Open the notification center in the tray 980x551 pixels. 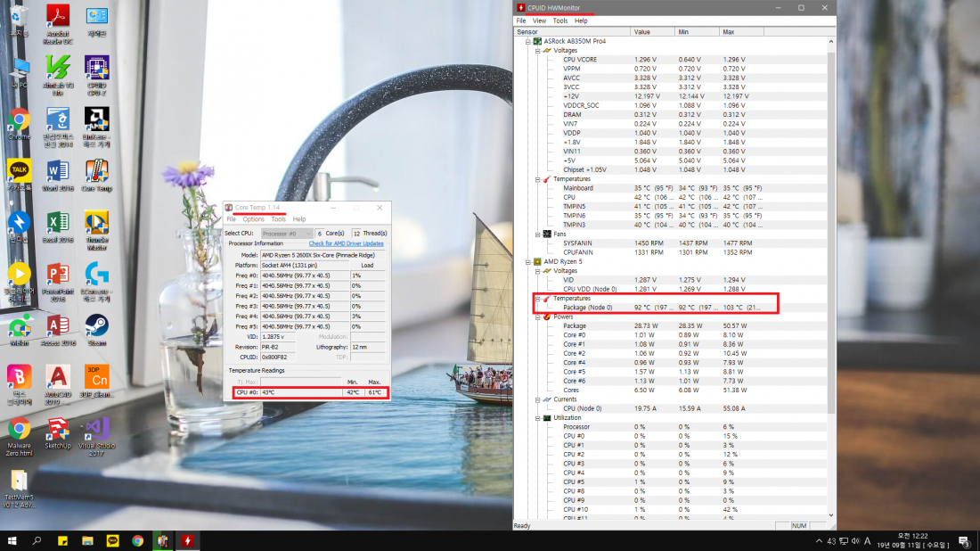coord(964,541)
